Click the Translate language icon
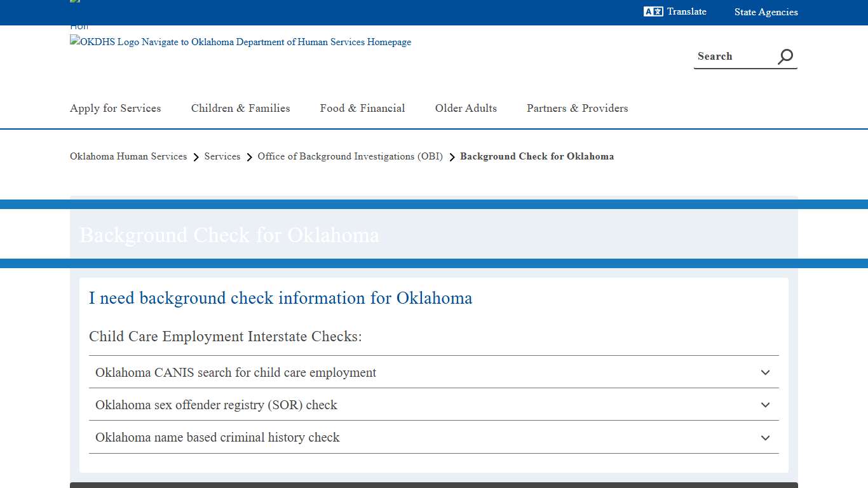Viewport: 868px width, 488px height. click(x=654, y=11)
